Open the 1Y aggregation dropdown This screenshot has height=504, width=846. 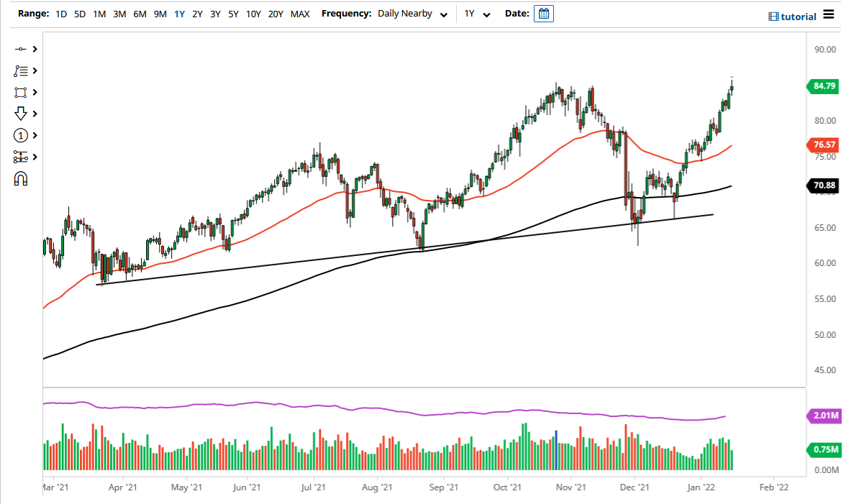[x=477, y=13]
